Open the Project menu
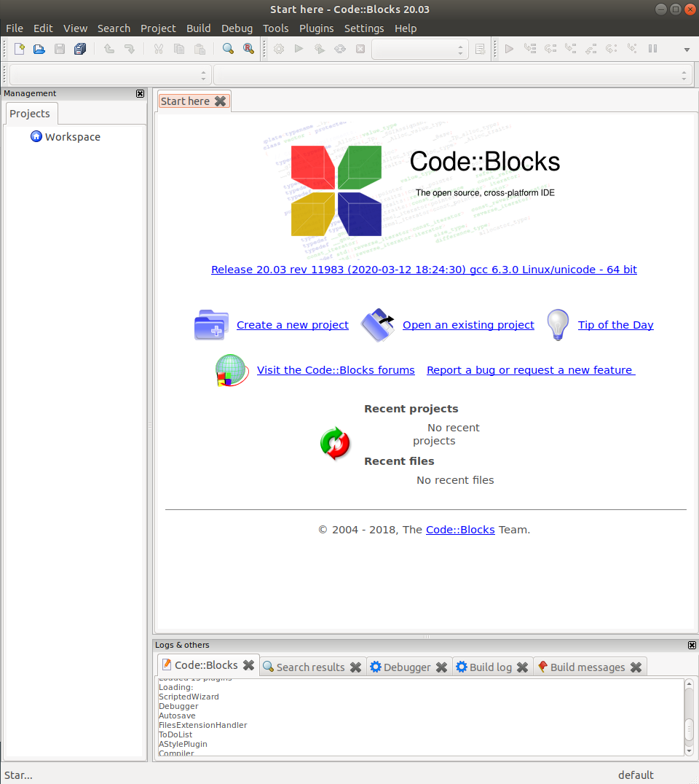 (x=158, y=28)
